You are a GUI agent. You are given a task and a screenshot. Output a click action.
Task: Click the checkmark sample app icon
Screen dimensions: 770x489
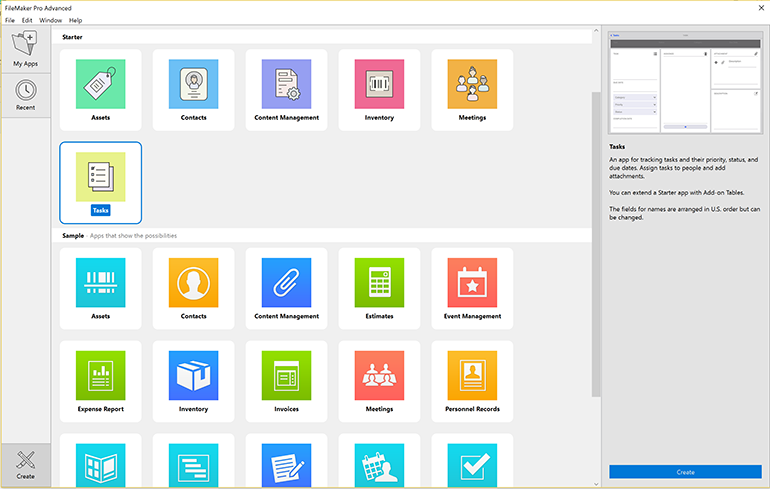(472, 465)
